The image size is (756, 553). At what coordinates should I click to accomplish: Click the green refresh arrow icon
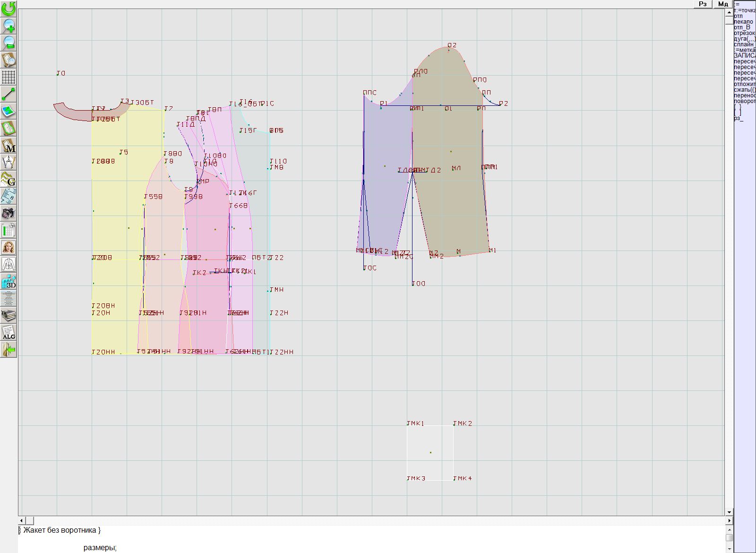(x=9, y=8)
